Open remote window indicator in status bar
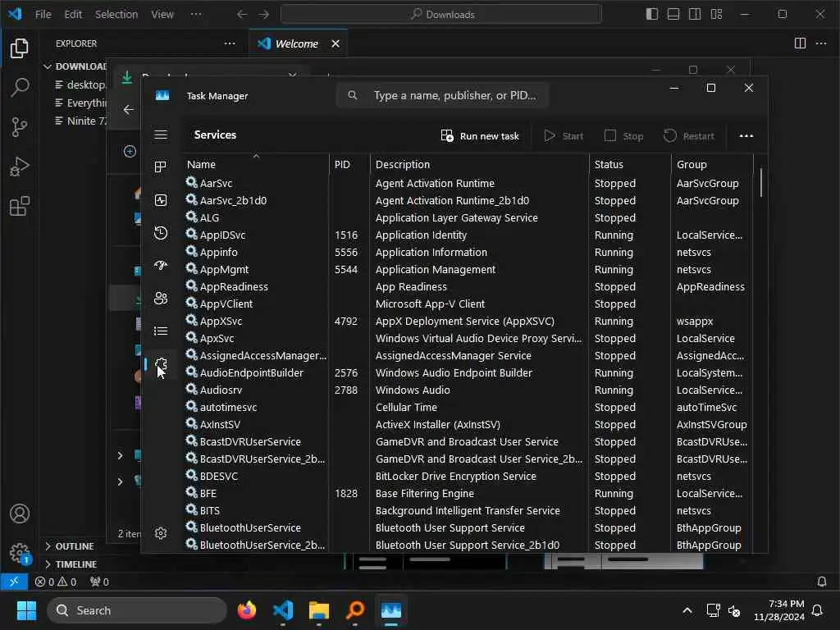This screenshot has width=840, height=630. 14,582
